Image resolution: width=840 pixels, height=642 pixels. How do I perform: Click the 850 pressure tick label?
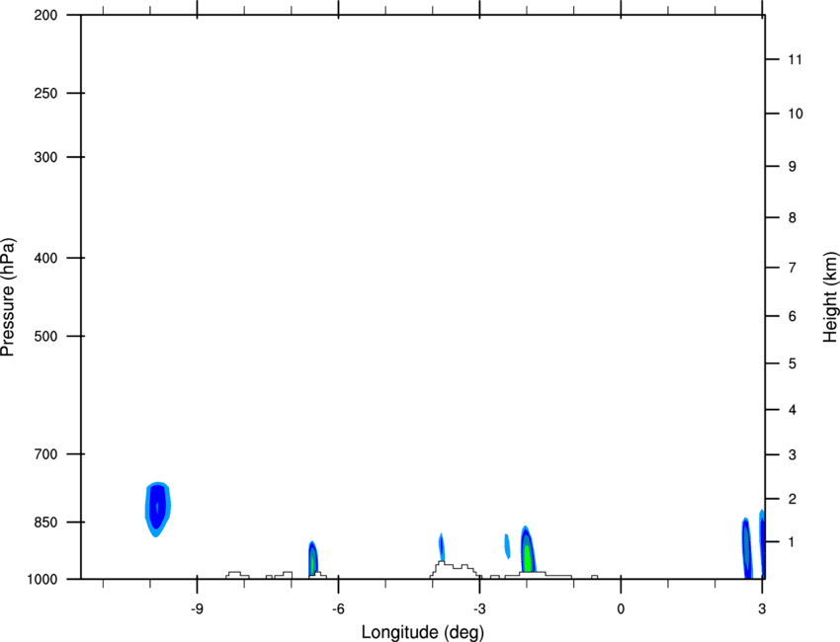coord(45,522)
